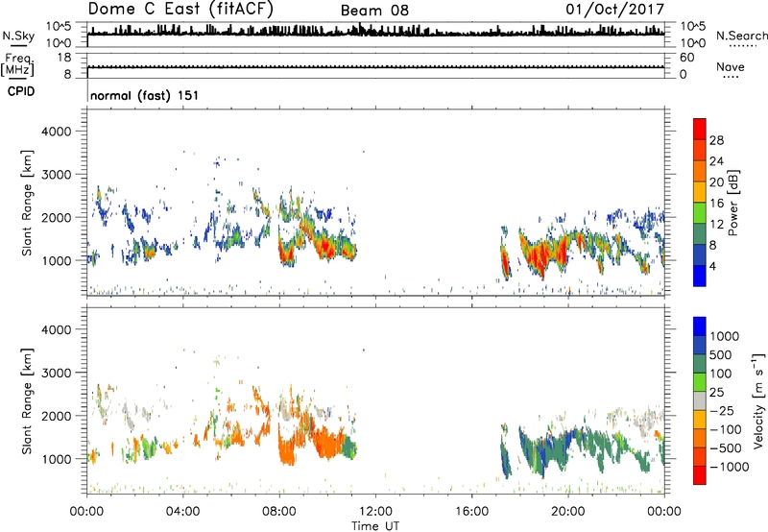
Task: Click the red bottom of velocity colorbar
Action: (700, 475)
